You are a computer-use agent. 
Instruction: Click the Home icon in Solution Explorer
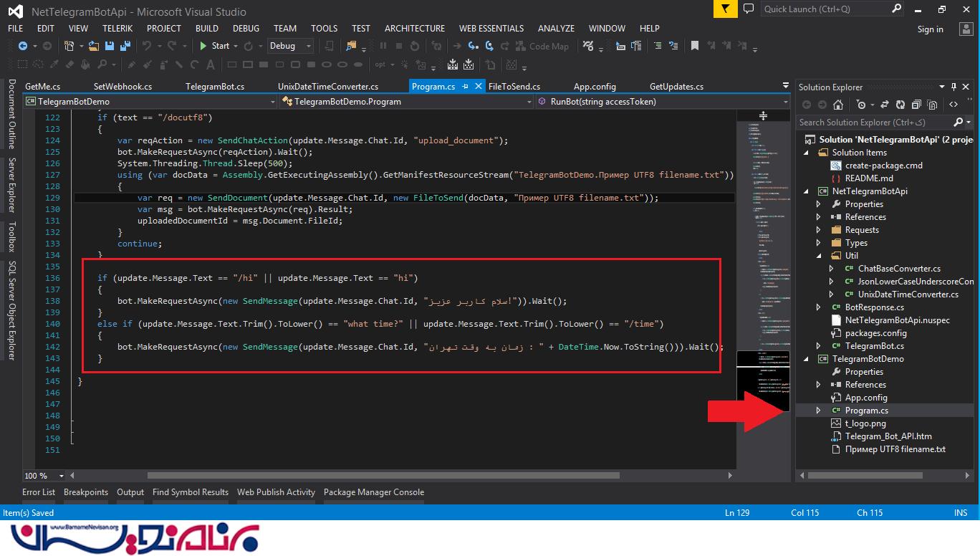coord(838,105)
